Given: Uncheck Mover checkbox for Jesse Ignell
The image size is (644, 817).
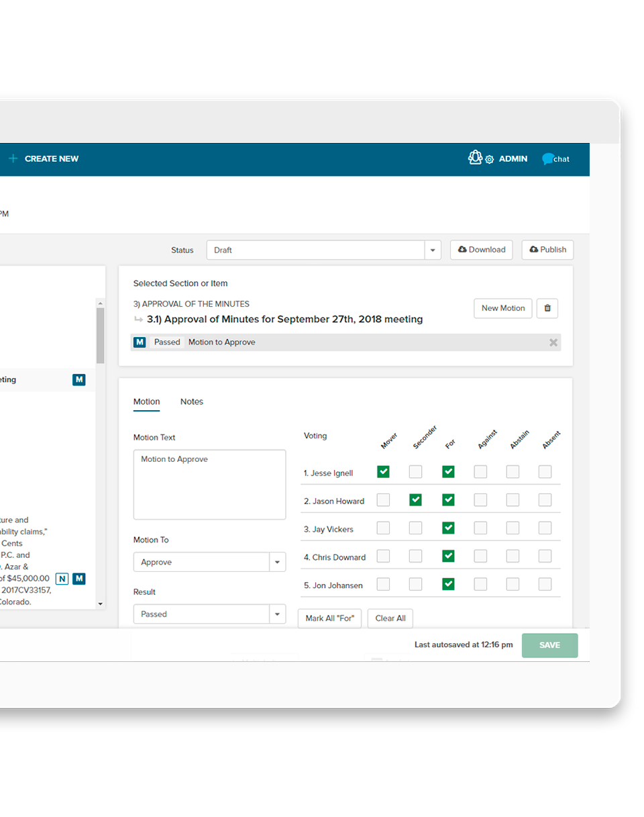Looking at the screenshot, I should 383,472.
